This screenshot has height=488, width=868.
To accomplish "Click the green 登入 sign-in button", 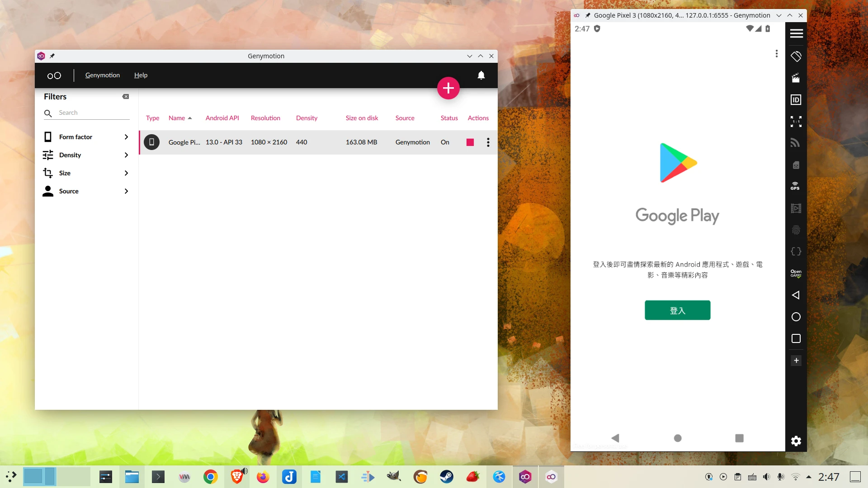I will tap(677, 310).
